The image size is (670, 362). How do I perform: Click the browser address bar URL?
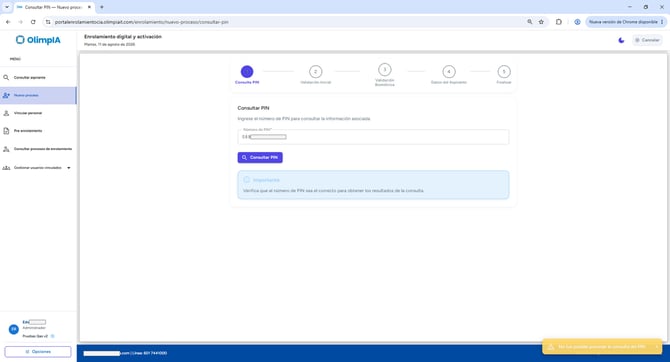pyautogui.click(x=141, y=22)
